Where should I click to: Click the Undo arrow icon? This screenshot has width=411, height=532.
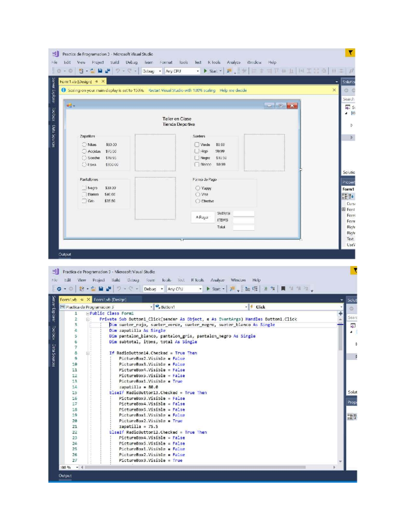[117, 71]
